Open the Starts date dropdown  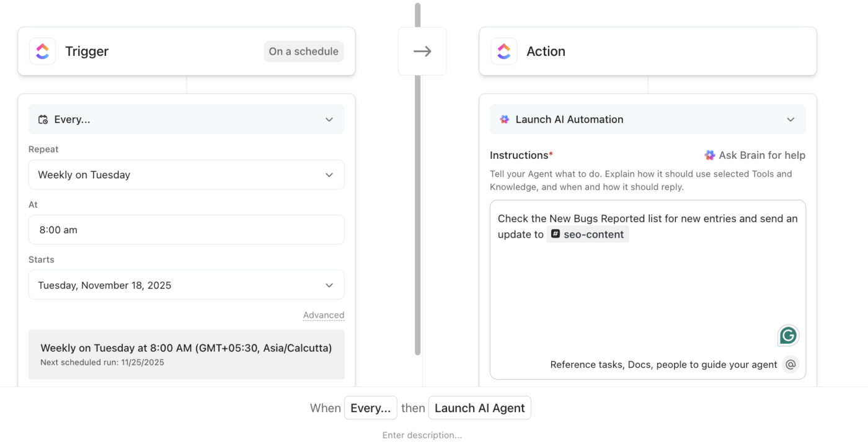click(186, 284)
